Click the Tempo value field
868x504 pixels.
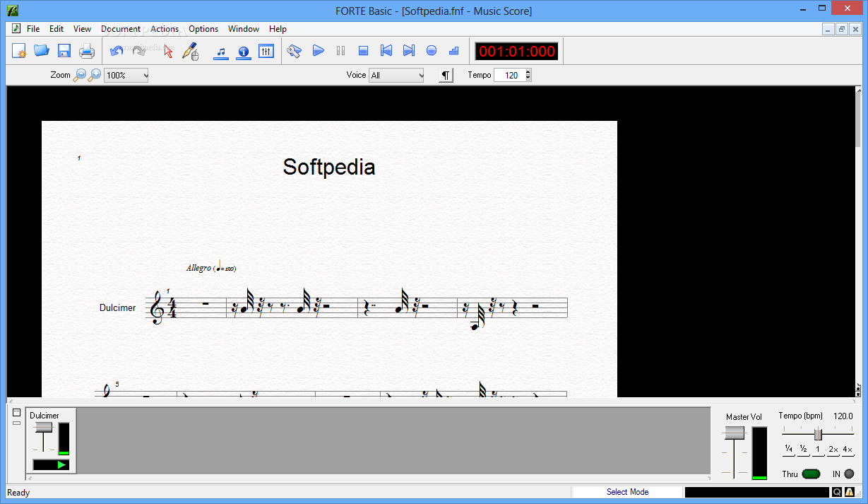tap(509, 75)
